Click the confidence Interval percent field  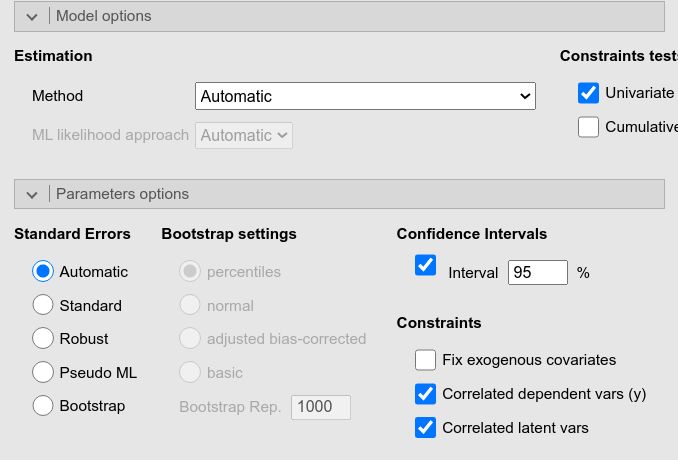(x=537, y=272)
